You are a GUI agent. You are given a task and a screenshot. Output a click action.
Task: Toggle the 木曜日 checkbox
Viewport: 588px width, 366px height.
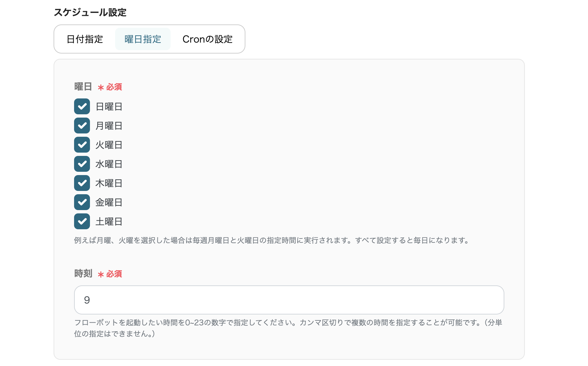point(82,183)
